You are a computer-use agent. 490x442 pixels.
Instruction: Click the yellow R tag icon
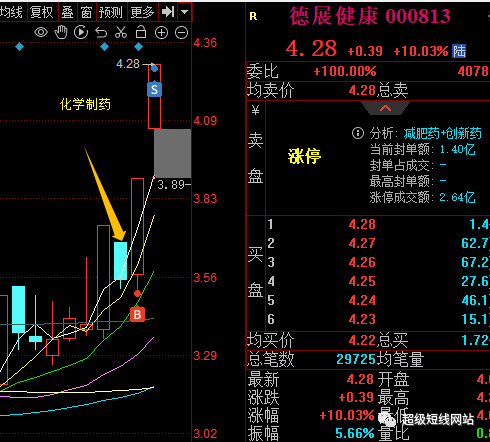(253, 16)
